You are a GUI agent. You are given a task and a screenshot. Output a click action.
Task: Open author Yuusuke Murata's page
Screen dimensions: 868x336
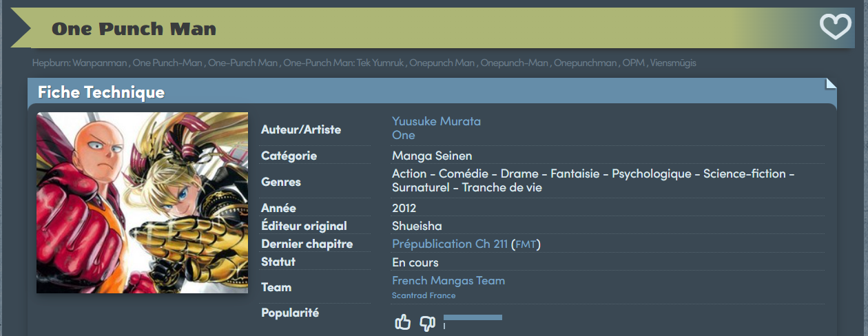click(436, 121)
